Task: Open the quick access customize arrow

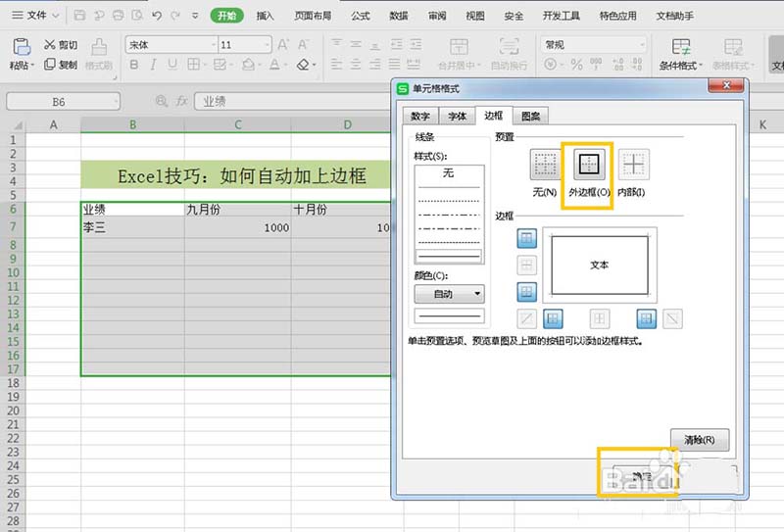Action: 195,16
